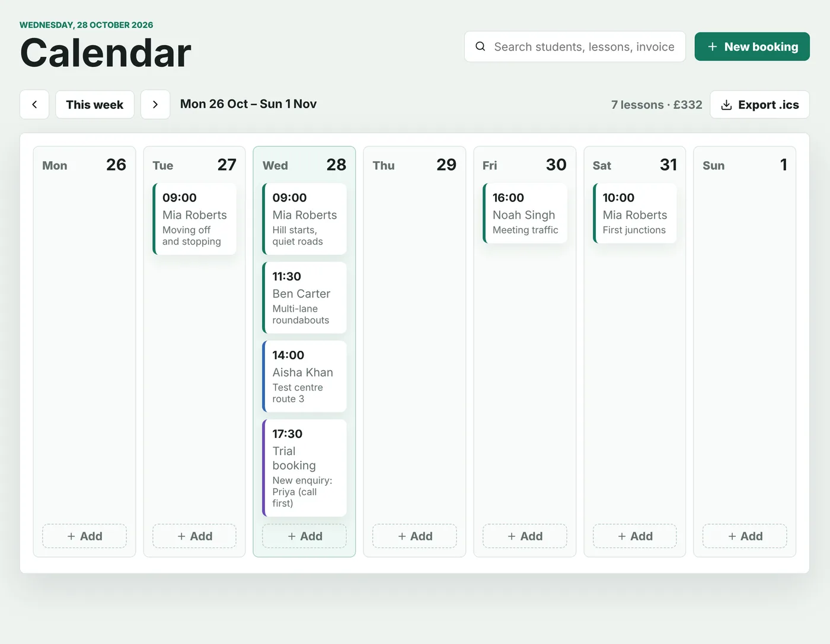
Task: Click the search magnifier icon
Action: pos(480,47)
